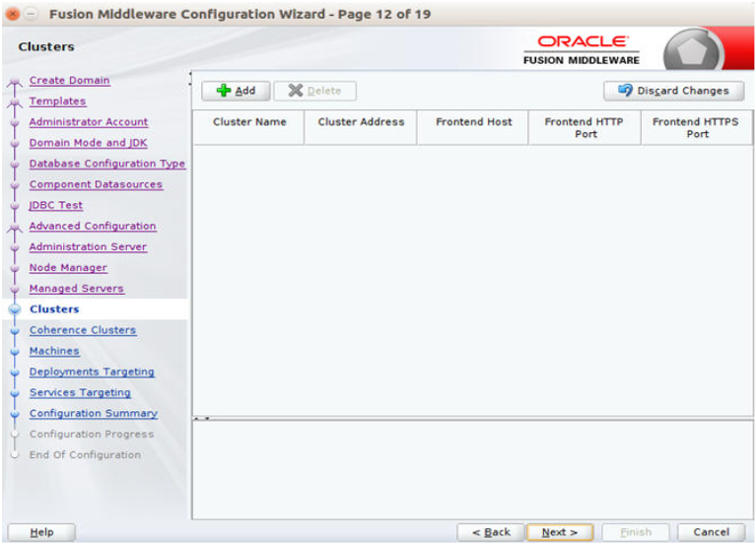Click the Discard Changes undo arrow icon
Viewport: 756px width, 544px height.
(x=625, y=90)
